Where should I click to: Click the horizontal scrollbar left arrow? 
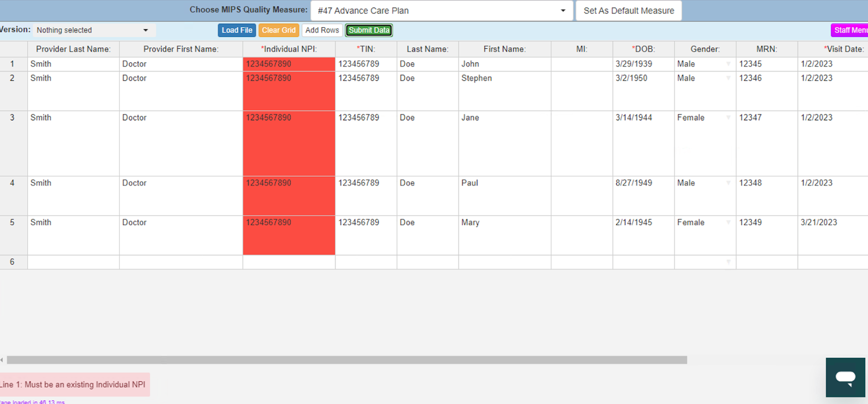coord(2,360)
